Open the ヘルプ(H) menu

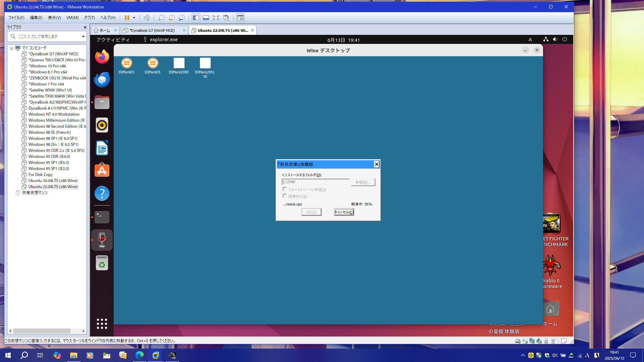[108, 18]
